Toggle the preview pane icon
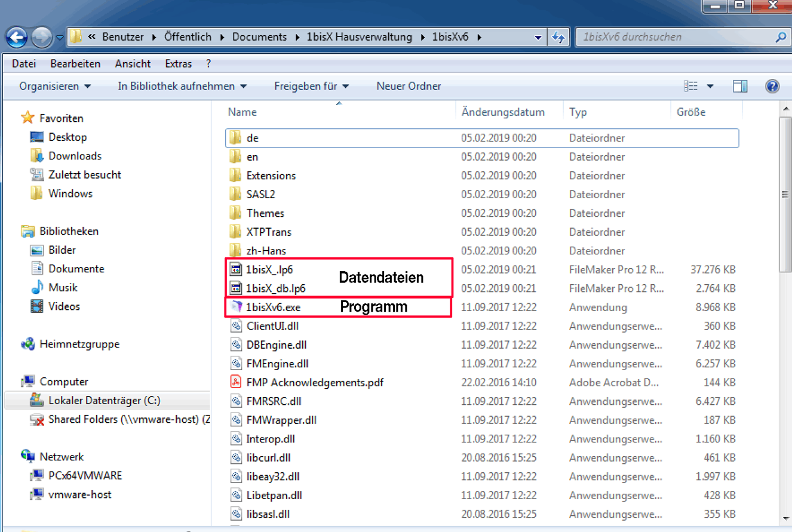This screenshot has width=792, height=532. [x=740, y=87]
